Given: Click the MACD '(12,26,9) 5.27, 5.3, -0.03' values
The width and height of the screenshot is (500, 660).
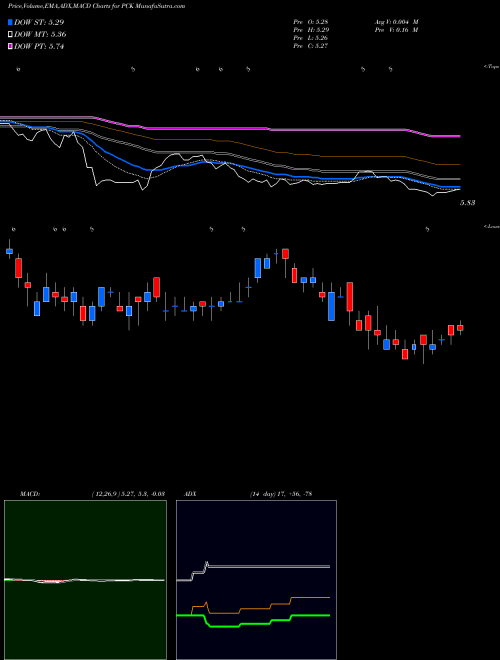Looking at the screenshot, I should (x=128, y=494).
